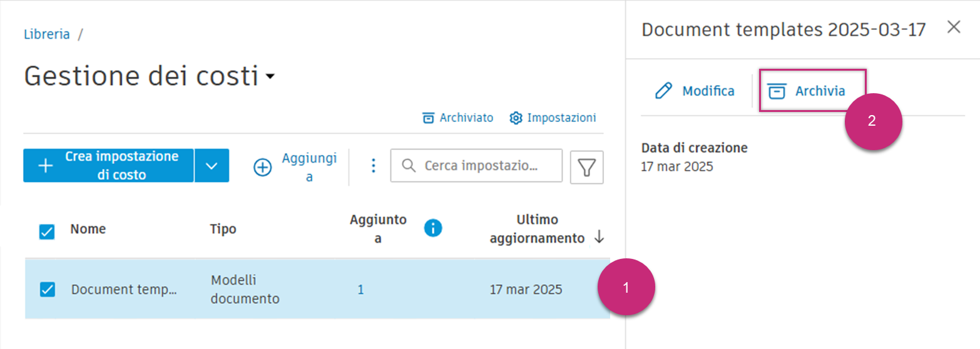Image resolution: width=980 pixels, height=349 pixels.
Task: Uncheck the Document templates row checkbox
Action: pyautogui.click(x=47, y=289)
